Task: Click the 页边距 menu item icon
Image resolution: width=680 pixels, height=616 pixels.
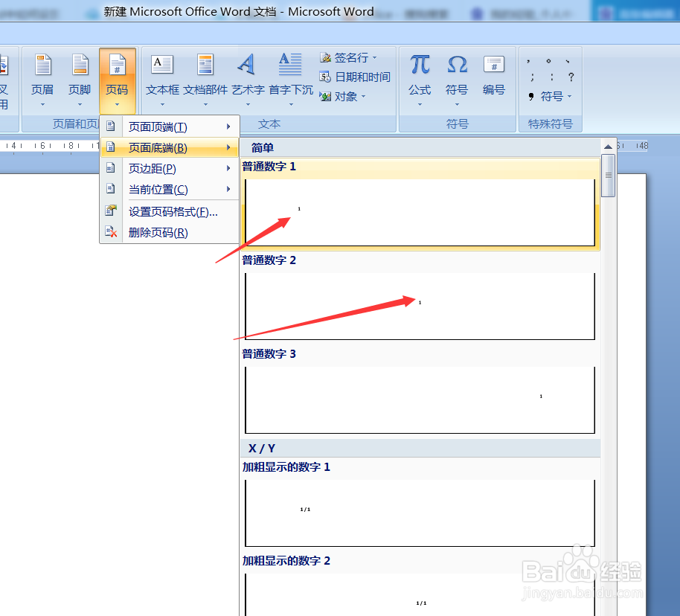Action: pos(111,168)
